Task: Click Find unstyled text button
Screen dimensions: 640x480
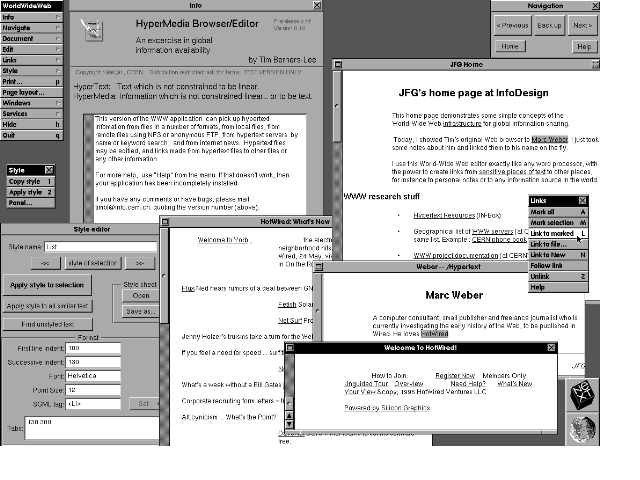Action: tap(48, 324)
